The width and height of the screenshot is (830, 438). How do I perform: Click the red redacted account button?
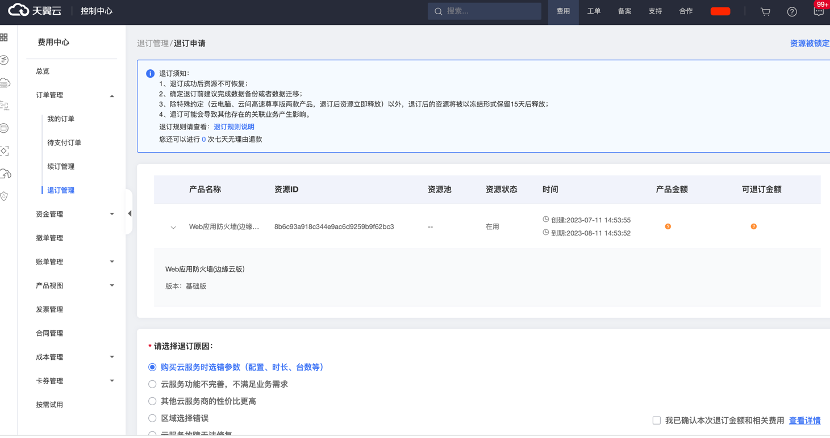(719, 11)
